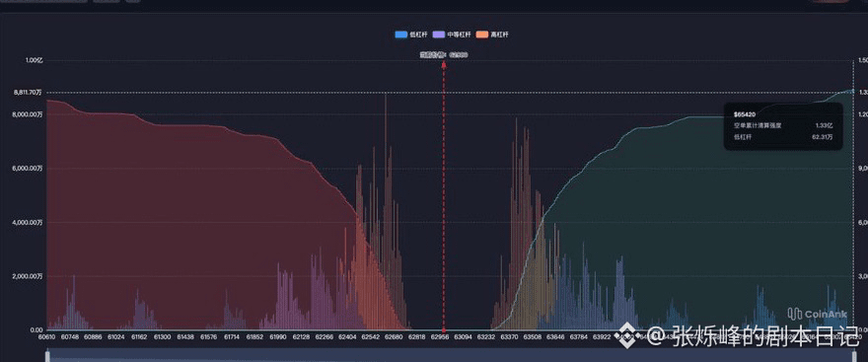Image resolution: width=868 pixels, height=362 pixels.
Task: Click the tallest orange liquidation bar left of the price marker
Action: pyautogui.click(x=386, y=212)
